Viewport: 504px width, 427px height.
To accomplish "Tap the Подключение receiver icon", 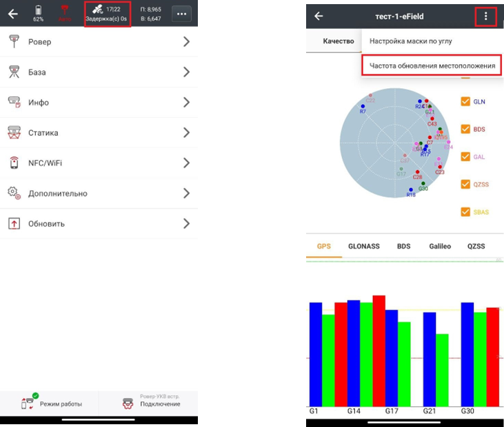I will (128, 404).
